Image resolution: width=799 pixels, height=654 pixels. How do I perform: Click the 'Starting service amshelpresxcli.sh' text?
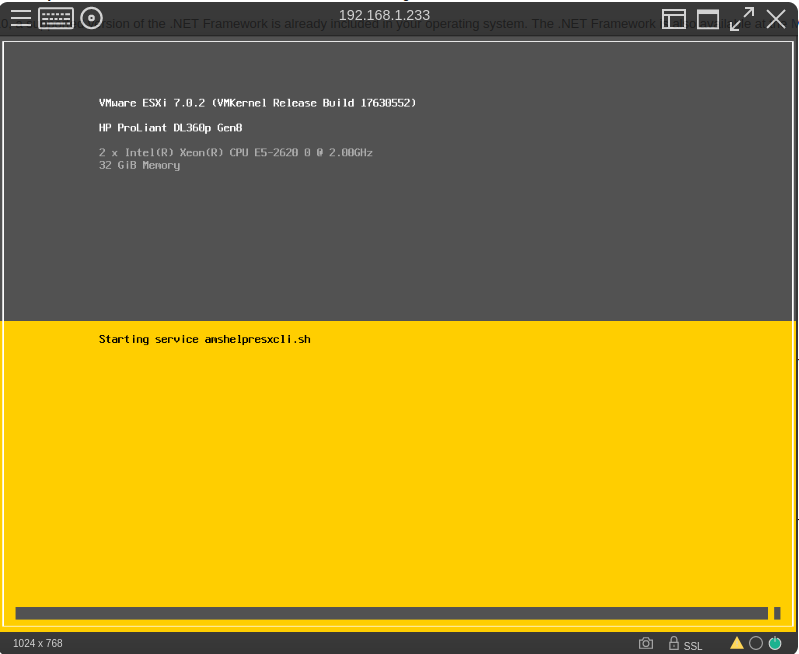pyautogui.click(x=204, y=340)
